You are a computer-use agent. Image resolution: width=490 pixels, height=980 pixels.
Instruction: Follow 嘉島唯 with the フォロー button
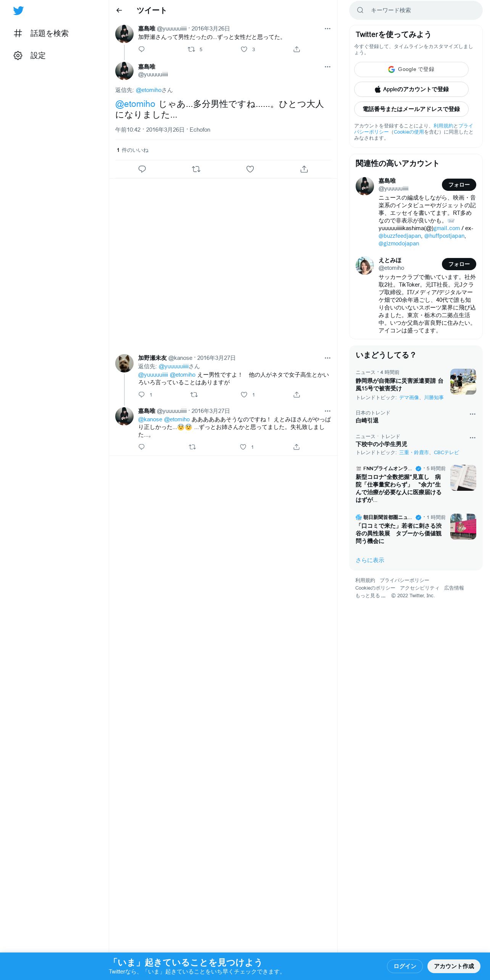[459, 185]
